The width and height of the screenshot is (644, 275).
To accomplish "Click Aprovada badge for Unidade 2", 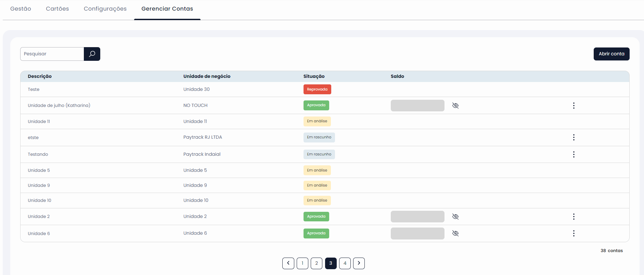I will (x=316, y=217).
